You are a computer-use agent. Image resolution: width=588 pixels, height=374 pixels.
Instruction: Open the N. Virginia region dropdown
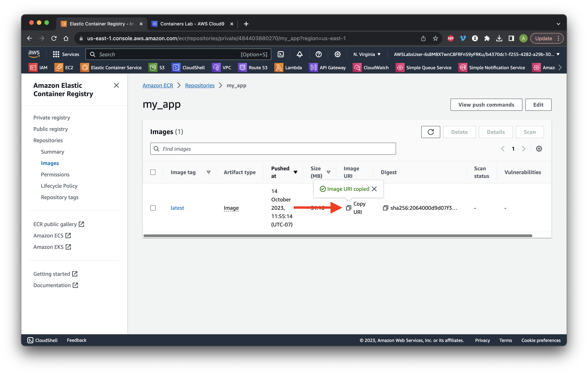[x=367, y=54]
